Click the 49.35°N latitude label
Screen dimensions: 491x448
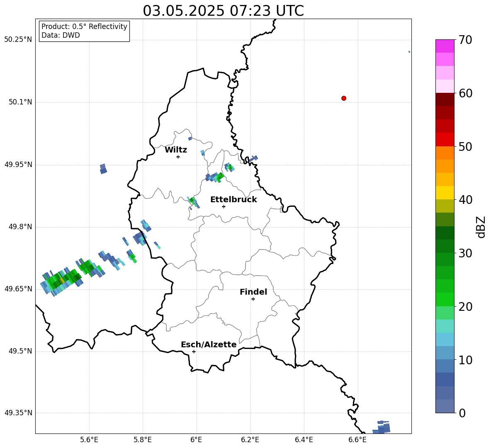(x=18, y=413)
